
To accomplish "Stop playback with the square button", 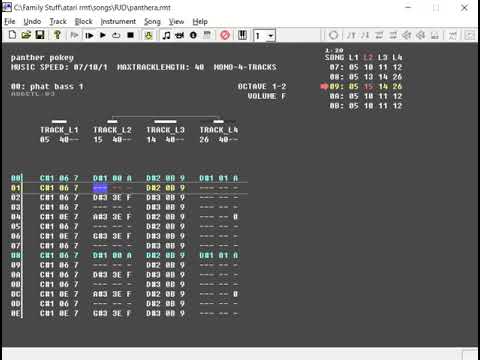I will [130, 35].
